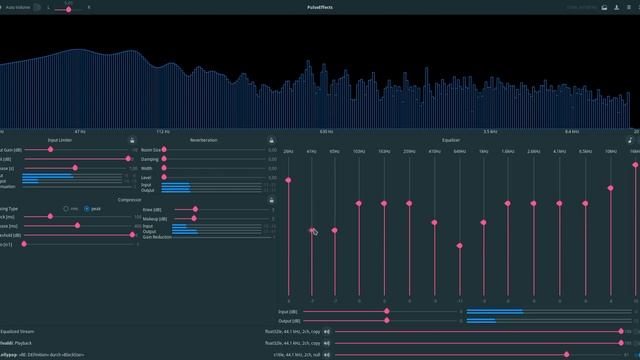The image size is (640, 360).
Task: Click the reverb Level slider
Action: tap(214, 177)
